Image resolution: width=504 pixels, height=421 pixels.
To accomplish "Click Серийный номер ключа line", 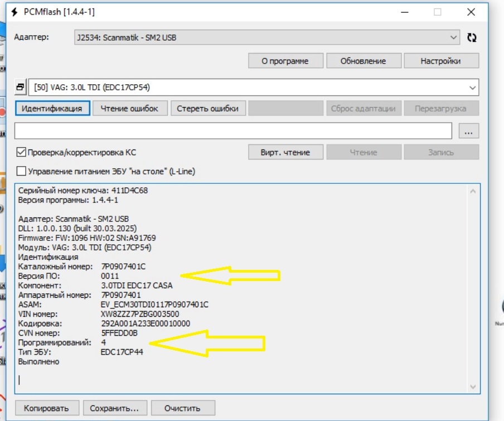I will (83, 190).
